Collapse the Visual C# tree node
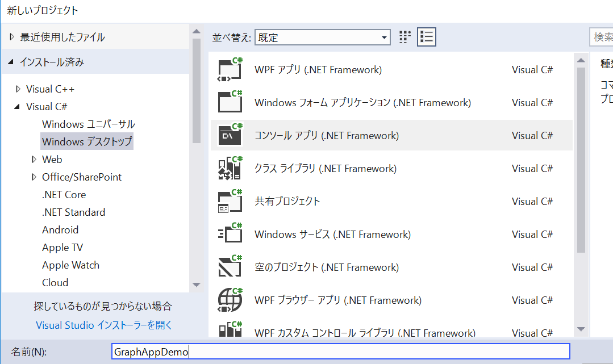The width and height of the screenshot is (613, 364). [x=17, y=106]
